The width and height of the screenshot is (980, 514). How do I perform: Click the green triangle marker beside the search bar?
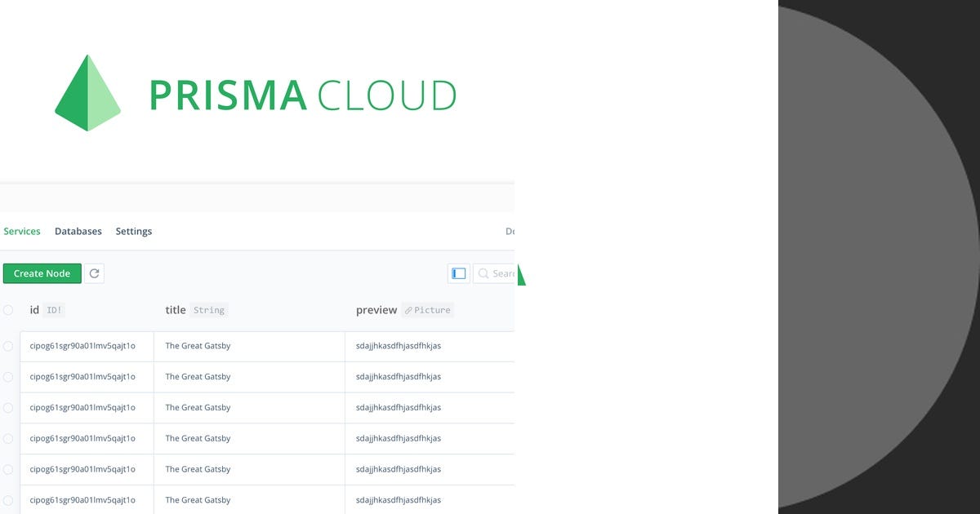[523, 275]
